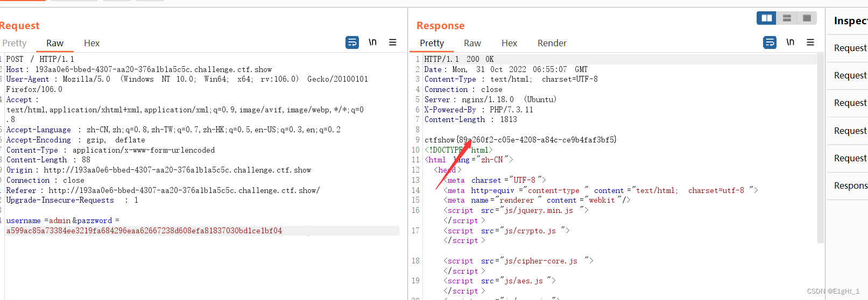The height and width of the screenshot is (300, 868).
Task: Switch Response view to Pretty tab
Action: click(x=432, y=43)
